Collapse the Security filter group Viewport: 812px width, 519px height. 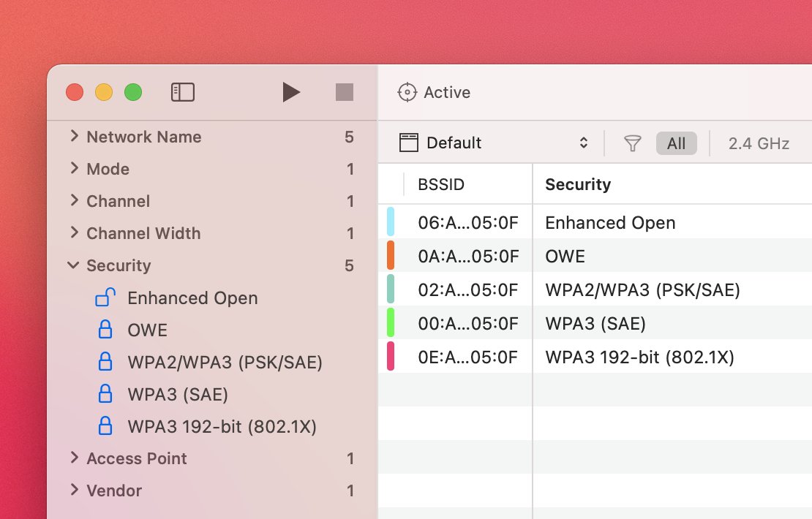[72, 265]
